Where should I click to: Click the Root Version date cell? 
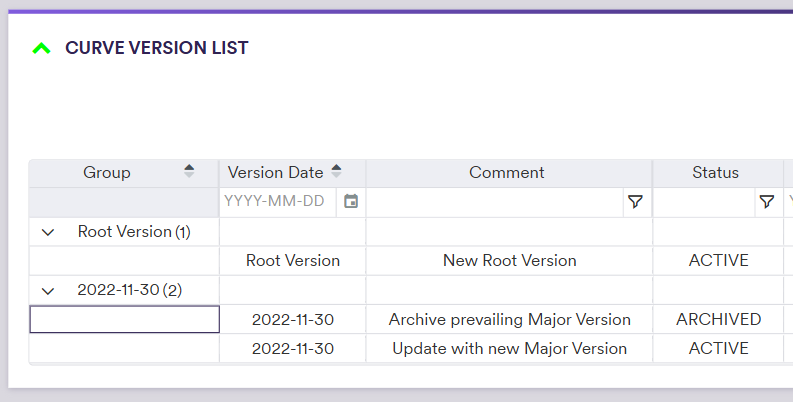(x=293, y=260)
